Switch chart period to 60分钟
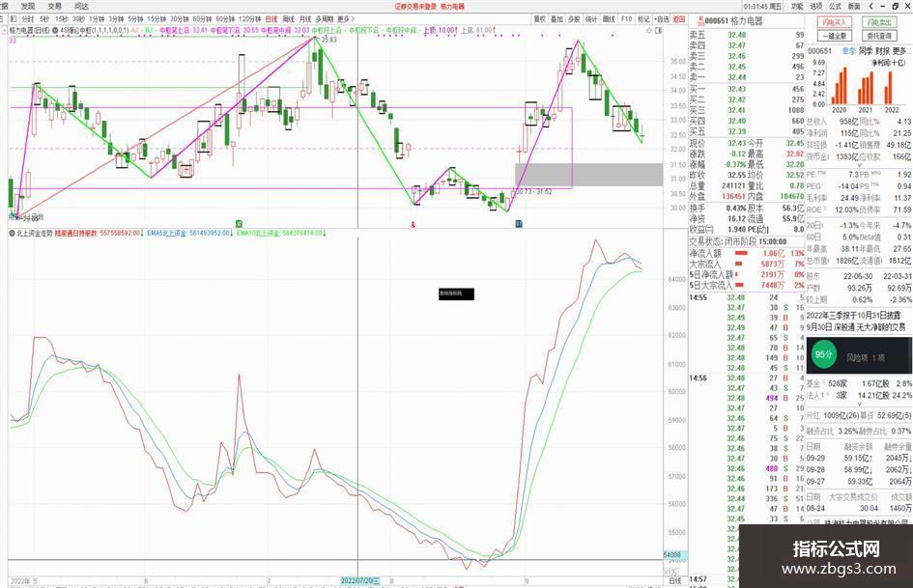 pos(202,19)
